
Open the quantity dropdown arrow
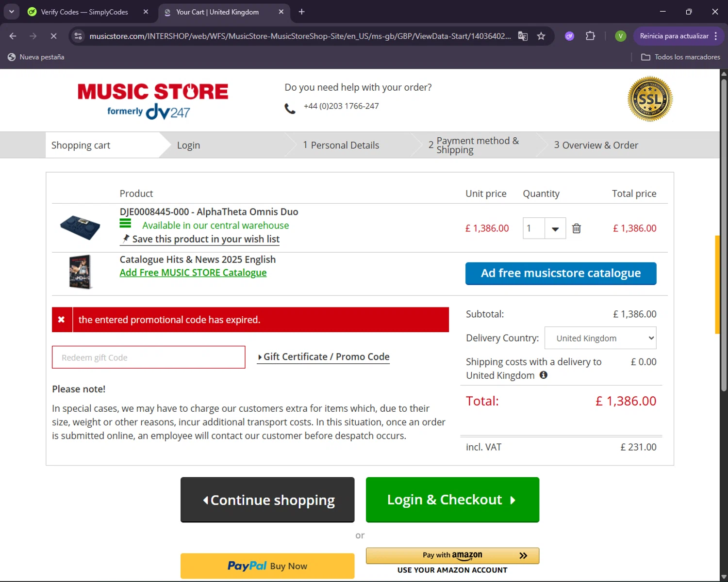[x=555, y=228]
